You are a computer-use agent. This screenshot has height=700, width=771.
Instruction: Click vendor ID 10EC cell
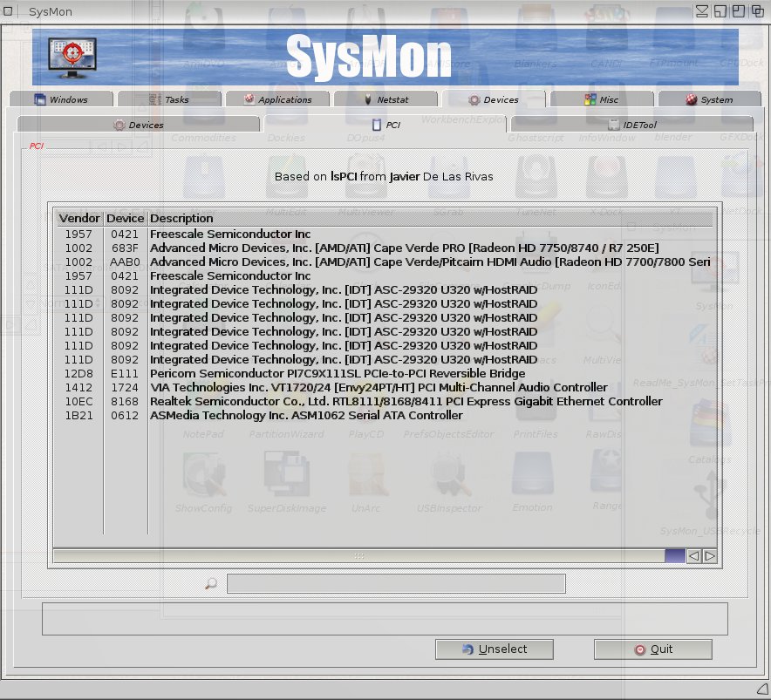(78, 402)
